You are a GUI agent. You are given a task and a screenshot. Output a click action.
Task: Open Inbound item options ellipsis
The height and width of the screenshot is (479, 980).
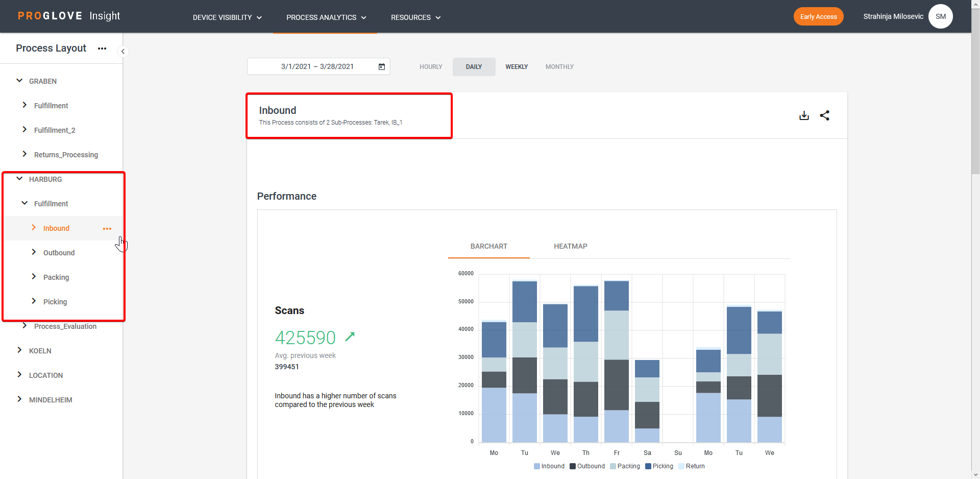point(107,229)
